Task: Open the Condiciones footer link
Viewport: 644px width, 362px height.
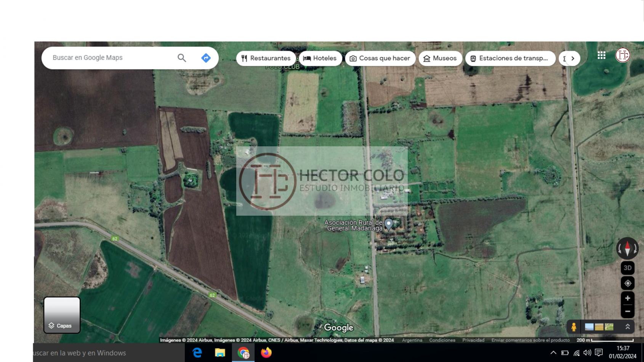Action: (x=442, y=340)
